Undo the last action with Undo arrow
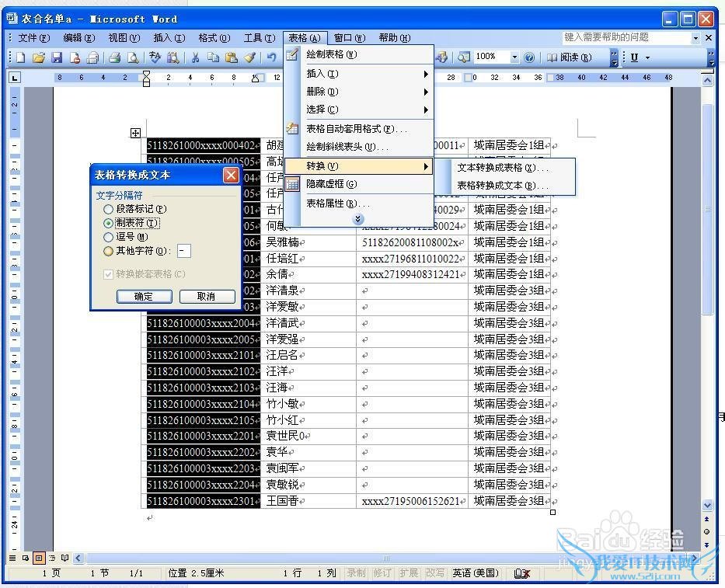This screenshot has width=725, height=588. pyautogui.click(x=271, y=57)
